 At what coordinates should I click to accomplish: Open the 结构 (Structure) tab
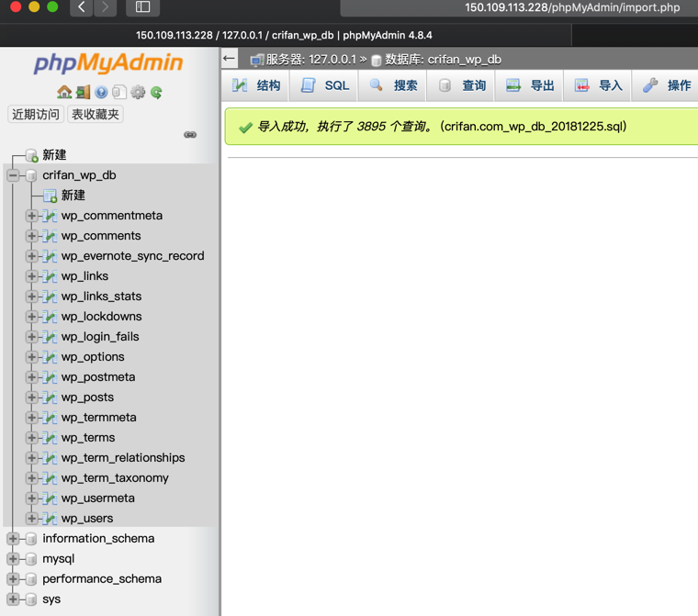tap(256, 85)
